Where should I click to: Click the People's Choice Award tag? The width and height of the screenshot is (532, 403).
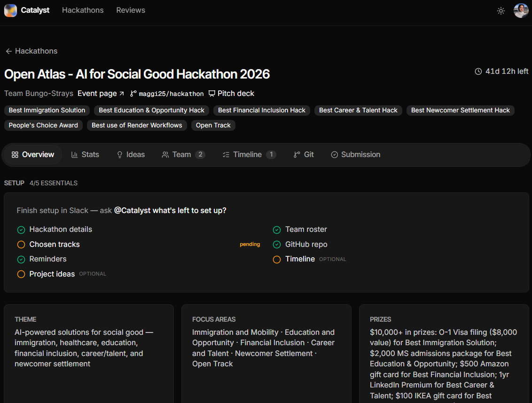point(43,125)
